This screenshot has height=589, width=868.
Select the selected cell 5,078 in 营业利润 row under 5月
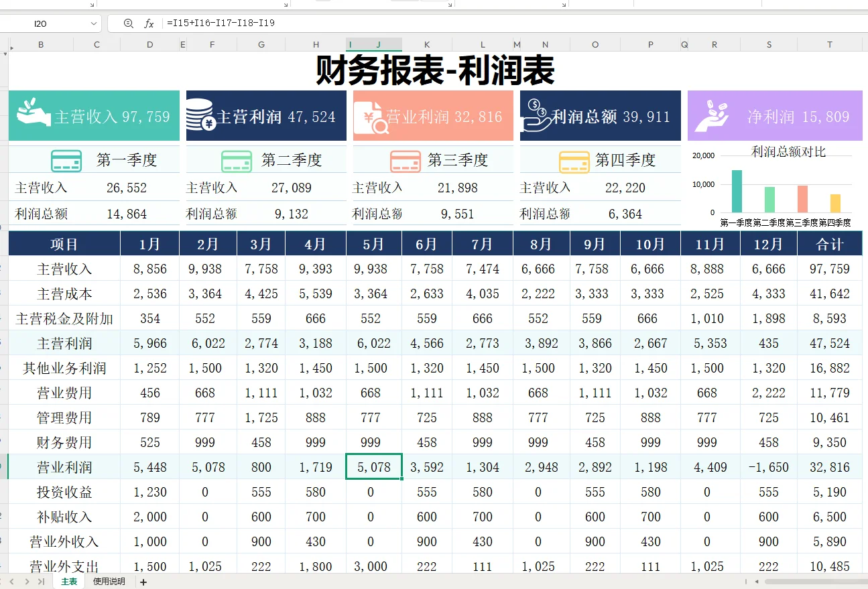pyautogui.click(x=374, y=467)
